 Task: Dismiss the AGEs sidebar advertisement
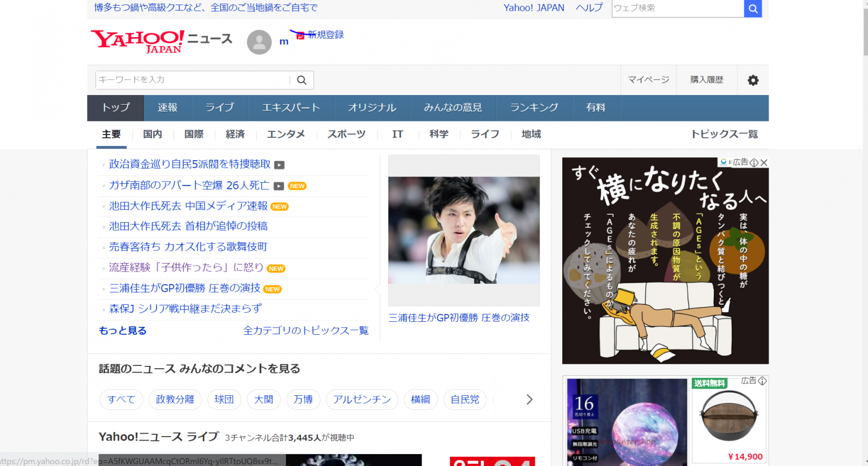(x=765, y=162)
